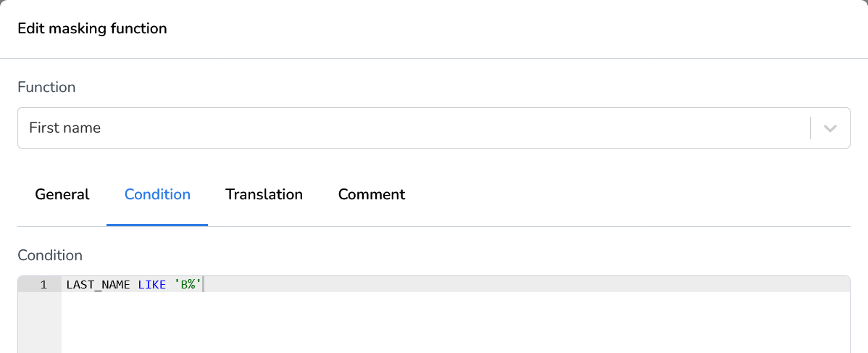Viewport: 868px width, 353px height.
Task: Click the 'B%' string literal
Action: [x=187, y=285]
